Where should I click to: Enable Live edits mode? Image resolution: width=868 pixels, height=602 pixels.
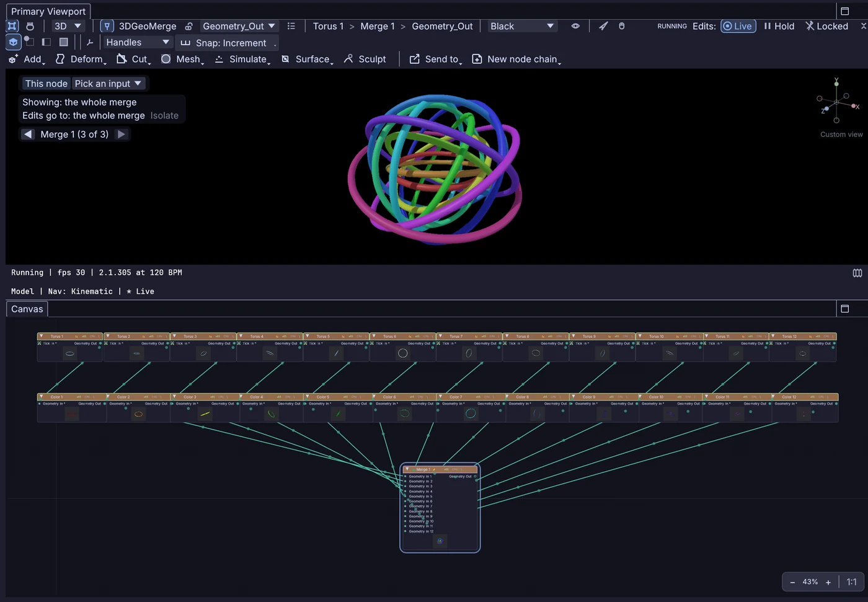point(738,26)
